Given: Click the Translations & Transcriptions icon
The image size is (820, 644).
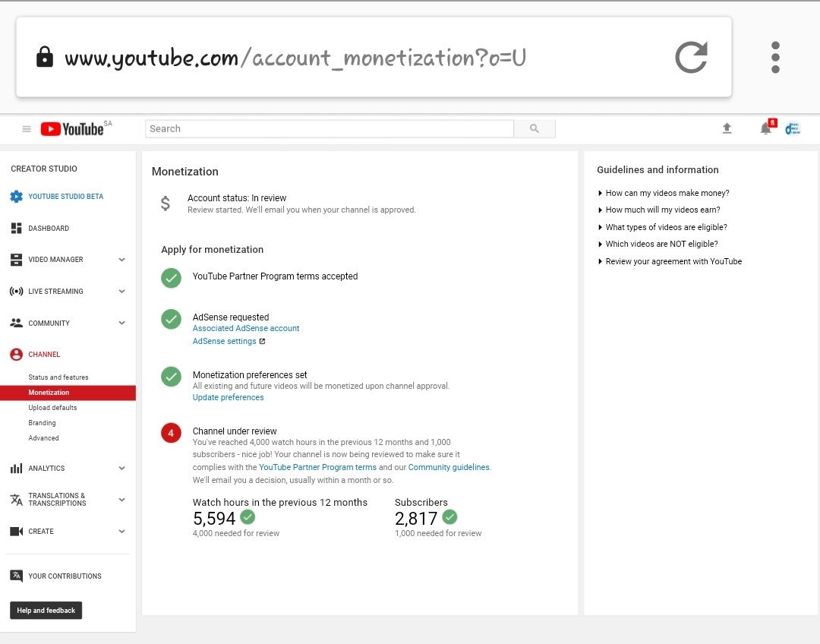Looking at the screenshot, I should [16, 500].
